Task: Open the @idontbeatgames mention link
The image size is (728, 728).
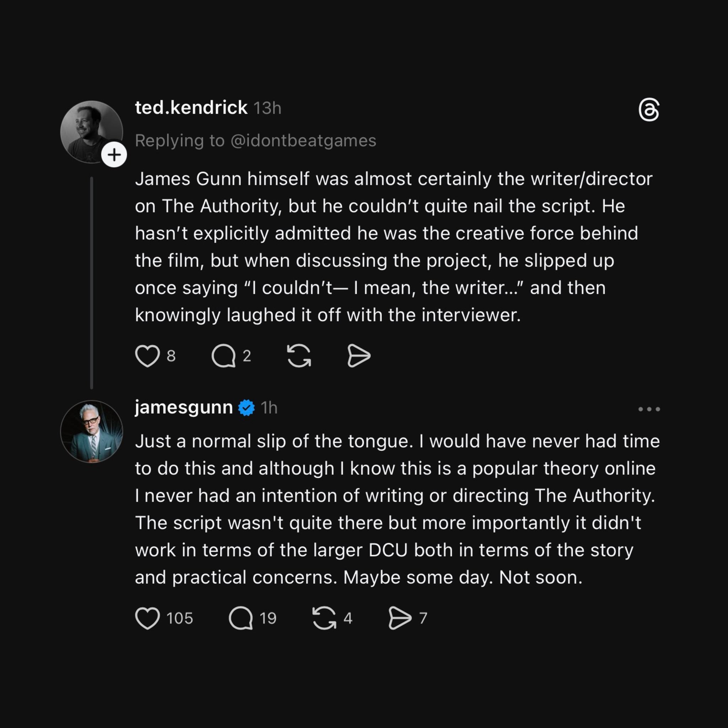Action: tap(303, 141)
